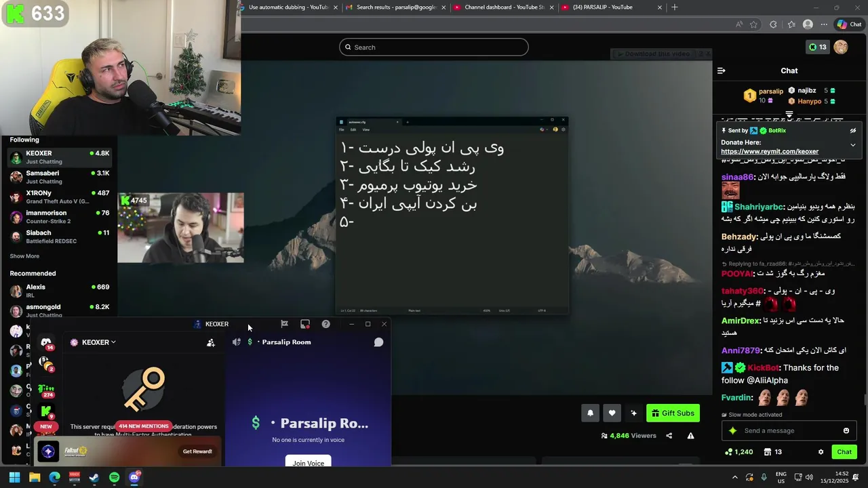The width and height of the screenshot is (868, 488).
Task: Open the reymit.com/keoxer donation link
Action: (x=770, y=152)
